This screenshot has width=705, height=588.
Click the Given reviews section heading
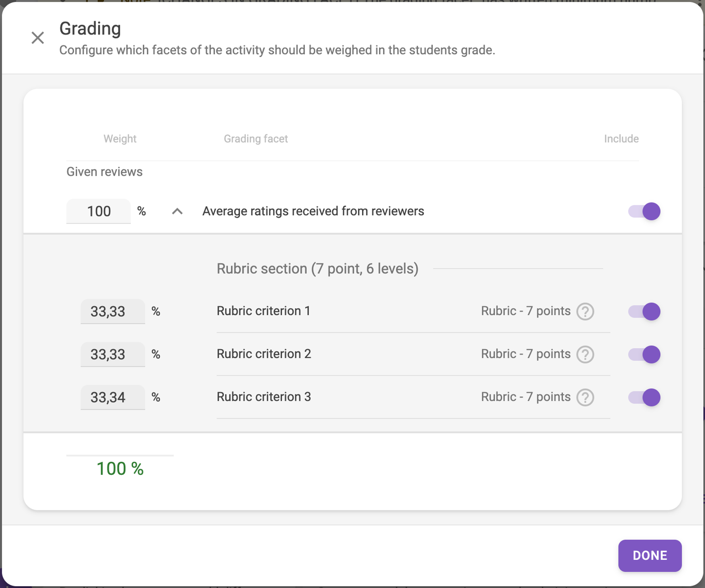(x=105, y=172)
